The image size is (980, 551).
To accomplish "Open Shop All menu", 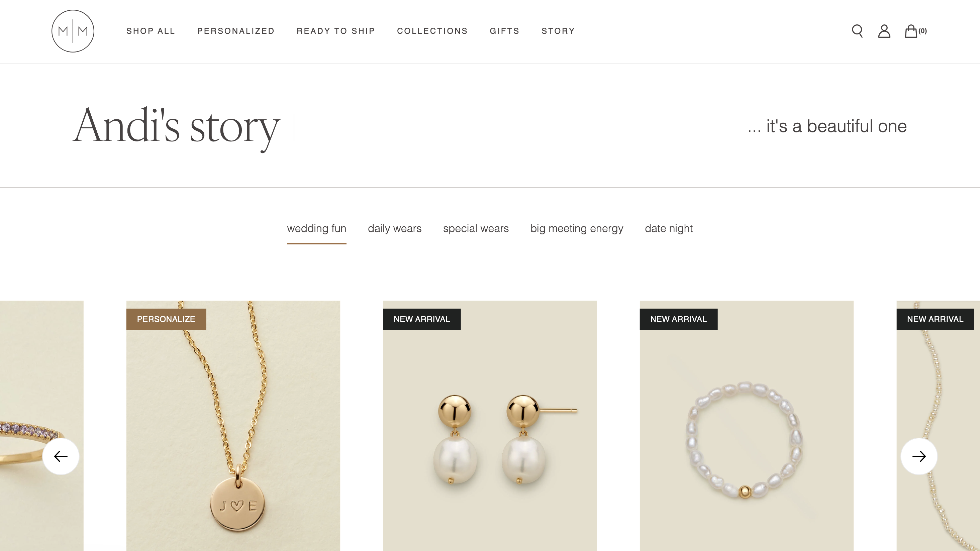I will pos(151,31).
